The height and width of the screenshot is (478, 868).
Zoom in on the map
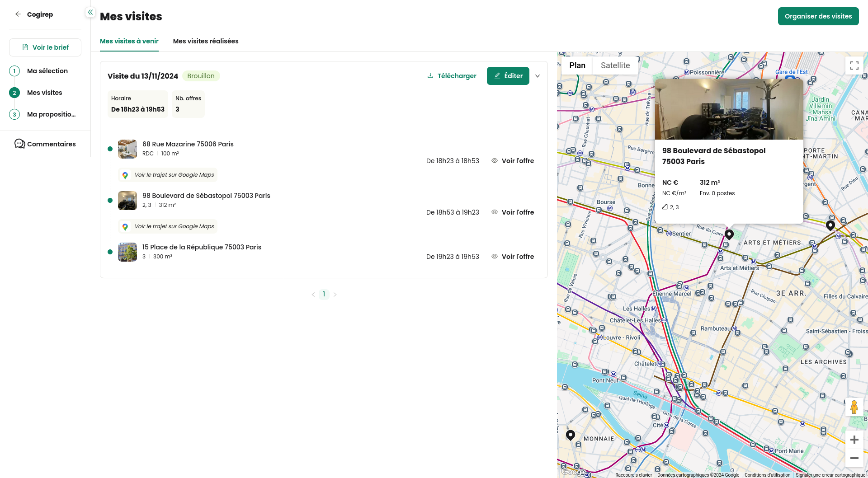(854, 440)
